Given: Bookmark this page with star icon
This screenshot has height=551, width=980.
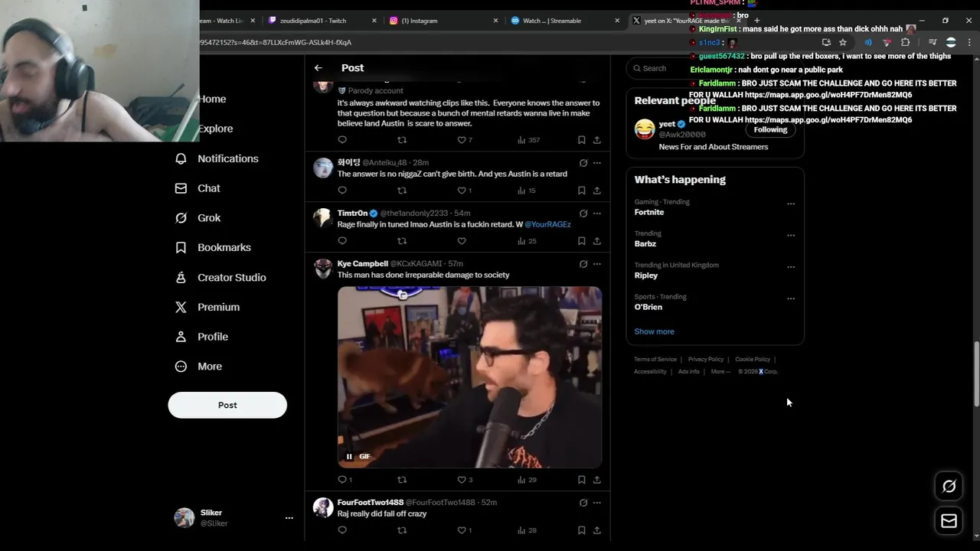Looking at the screenshot, I should tap(843, 42).
